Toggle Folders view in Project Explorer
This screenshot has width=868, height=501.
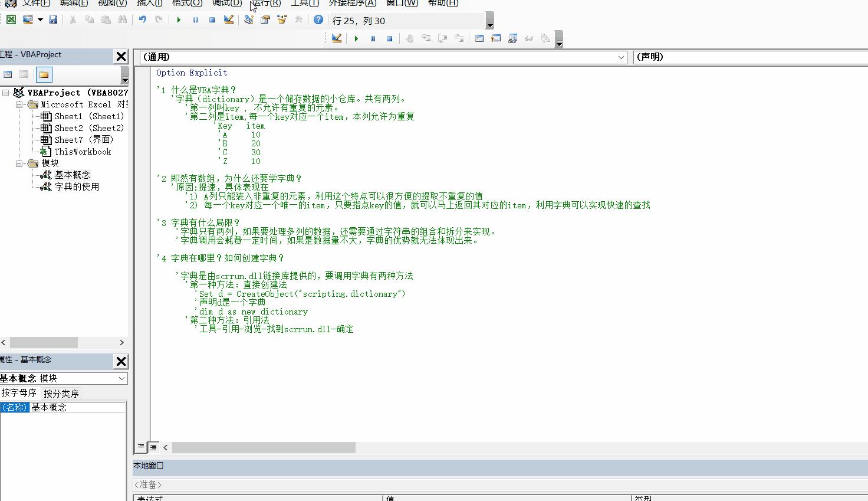click(44, 74)
